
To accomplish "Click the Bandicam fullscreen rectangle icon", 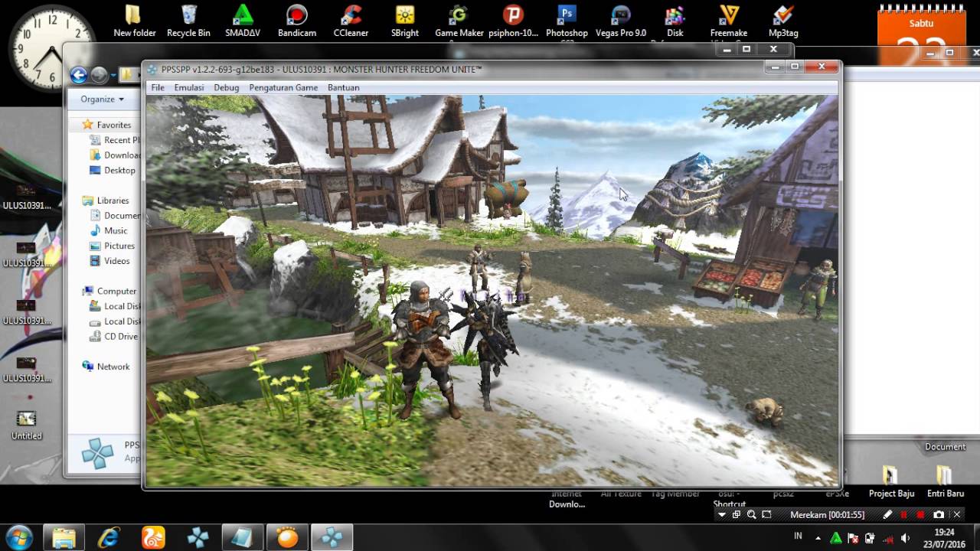I will [767, 515].
